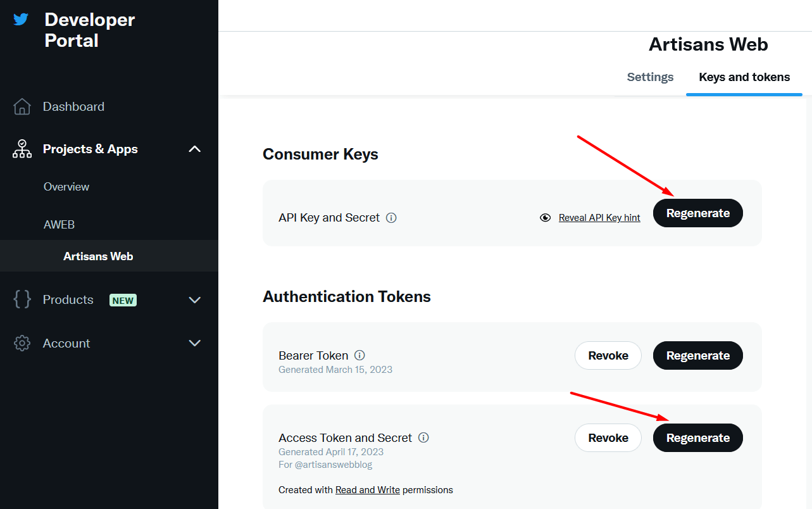This screenshot has height=509, width=812.
Task: Click the Account gear icon
Action: pos(22,343)
